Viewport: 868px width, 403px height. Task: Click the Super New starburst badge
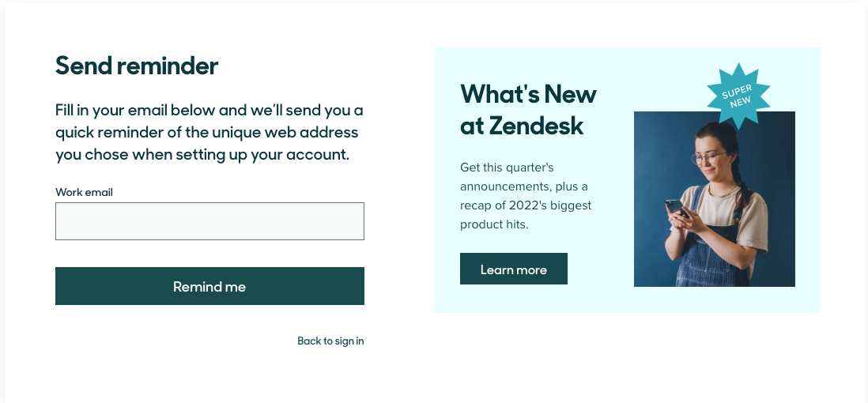pyautogui.click(x=738, y=96)
